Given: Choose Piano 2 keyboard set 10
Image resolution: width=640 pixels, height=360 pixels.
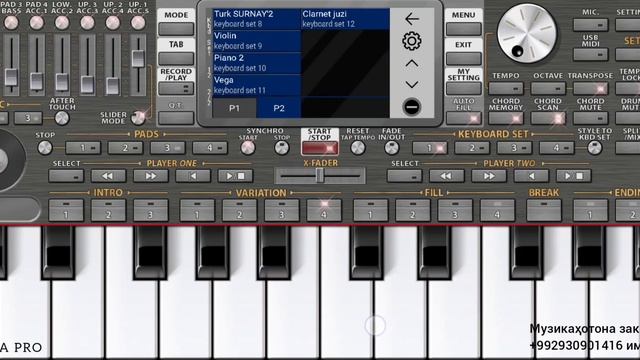Looking at the screenshot, I should (256, 63).
